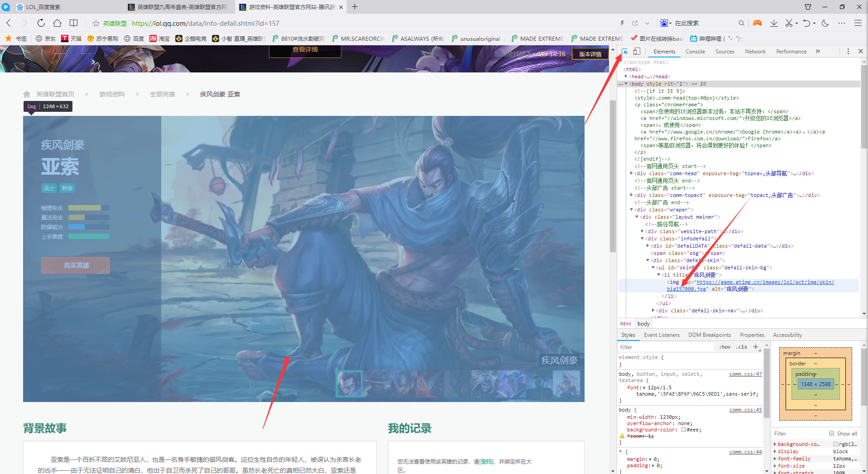Expand the computed font-family property

(x=775, y=459)
